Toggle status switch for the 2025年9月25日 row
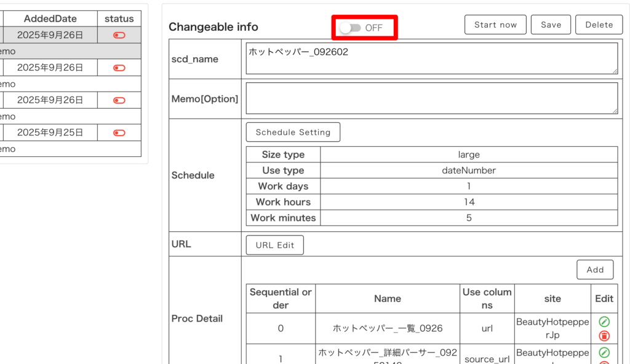This screenshot has width=630, height=364. [x=119, y=133]
